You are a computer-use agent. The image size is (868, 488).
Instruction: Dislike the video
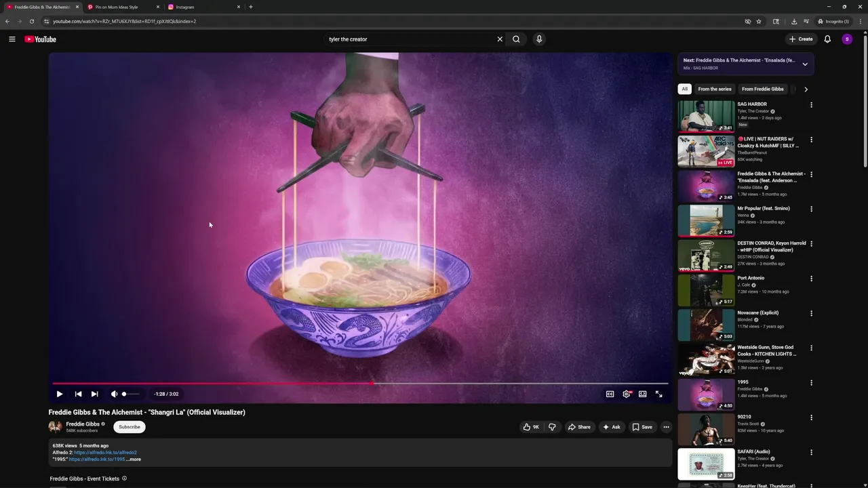(552, 427)
